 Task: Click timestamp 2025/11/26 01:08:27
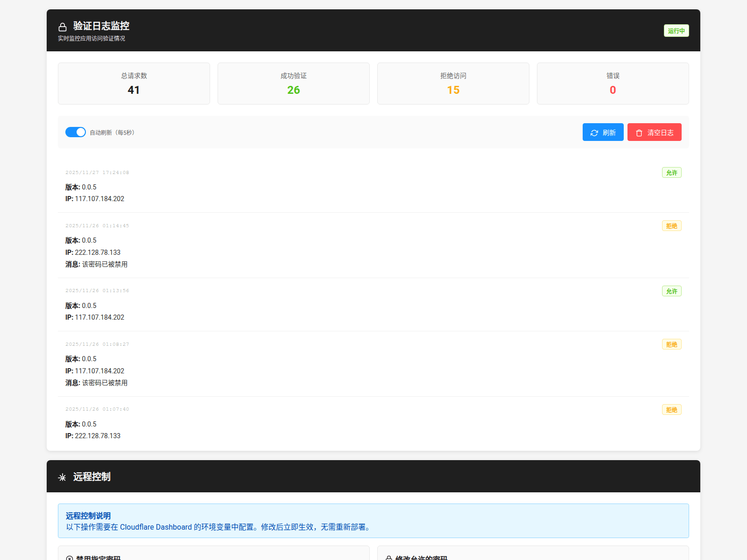(x=97, y=344)
